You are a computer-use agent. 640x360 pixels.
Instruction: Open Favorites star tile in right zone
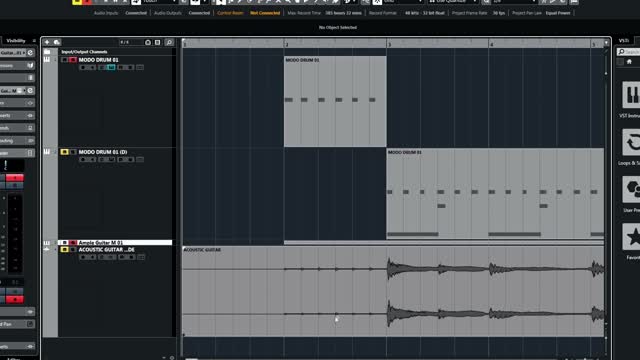coord(631,237)
